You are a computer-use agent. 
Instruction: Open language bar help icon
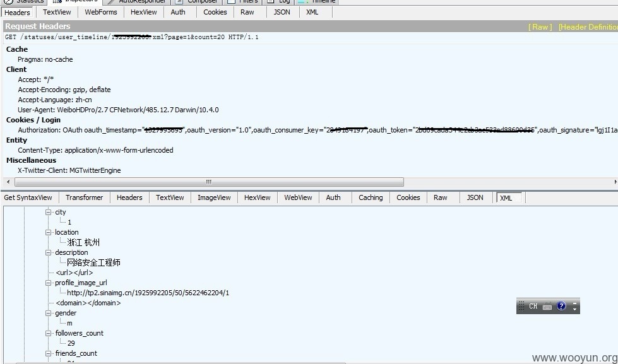click(x=561, y=306)
